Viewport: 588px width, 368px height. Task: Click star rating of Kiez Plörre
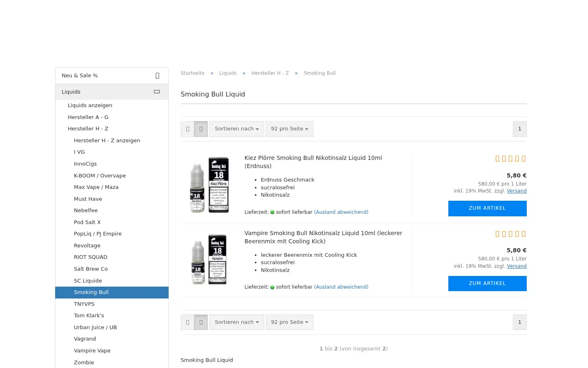[x=510, y=159]
